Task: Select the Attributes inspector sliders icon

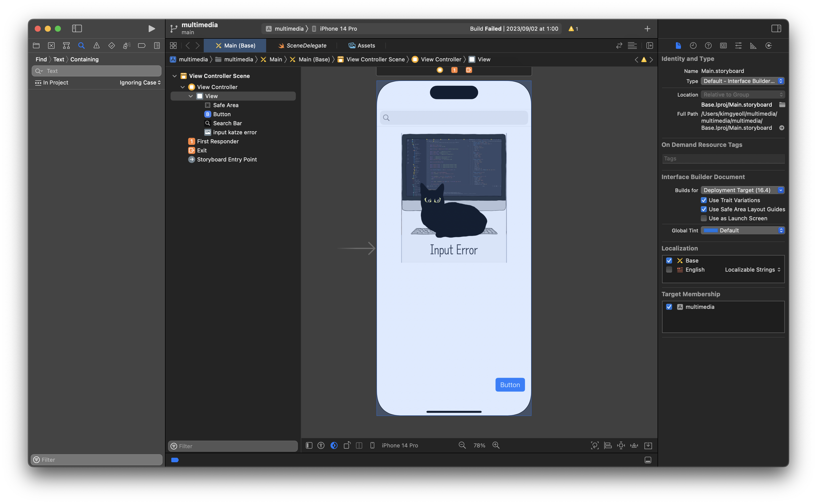Action: click(x=738, y=46)
